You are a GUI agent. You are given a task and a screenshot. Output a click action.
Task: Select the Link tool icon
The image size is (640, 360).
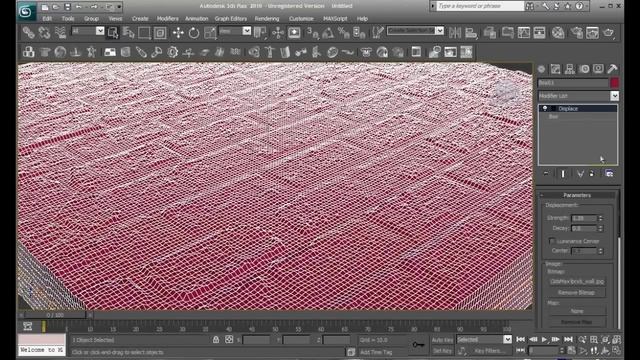(x=28, y=33)
